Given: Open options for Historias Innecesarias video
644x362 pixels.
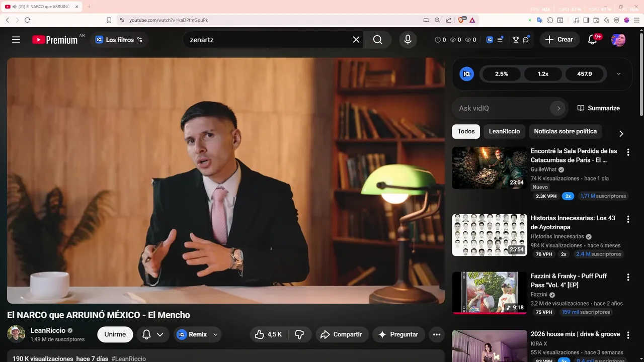Looking at the screenshot, I should [x=628, y=219].
